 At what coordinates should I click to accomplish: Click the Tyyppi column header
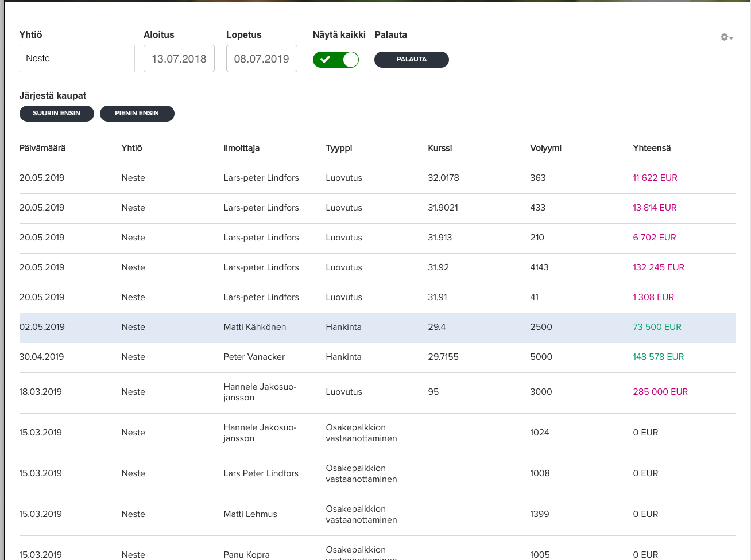click(339, 148)
